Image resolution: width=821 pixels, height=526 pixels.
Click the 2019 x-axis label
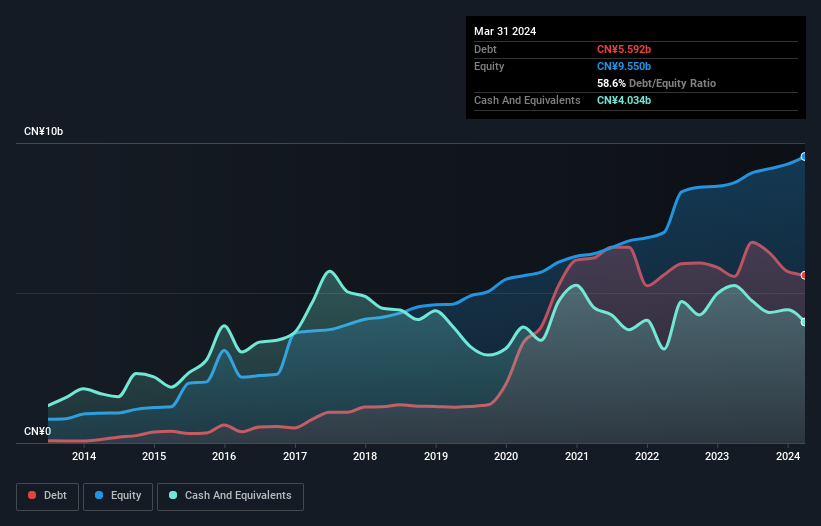(436, 456)
